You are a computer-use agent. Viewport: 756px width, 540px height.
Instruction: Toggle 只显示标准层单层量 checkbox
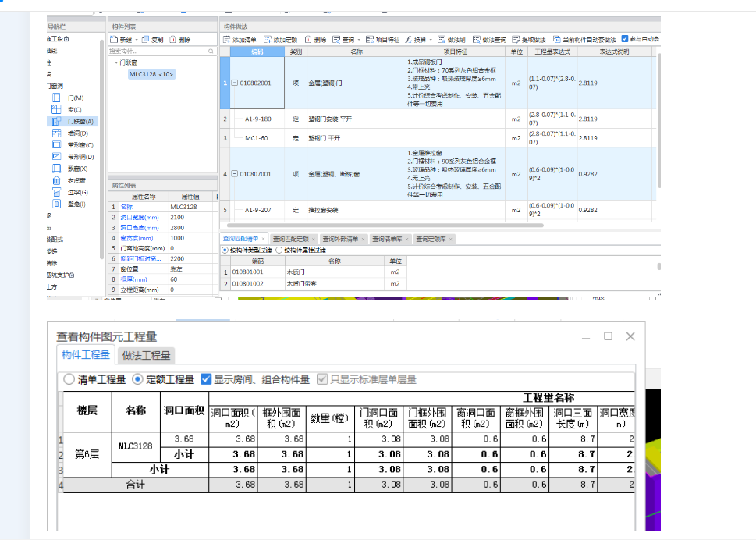pyautogui.click(x=322, y=379)
